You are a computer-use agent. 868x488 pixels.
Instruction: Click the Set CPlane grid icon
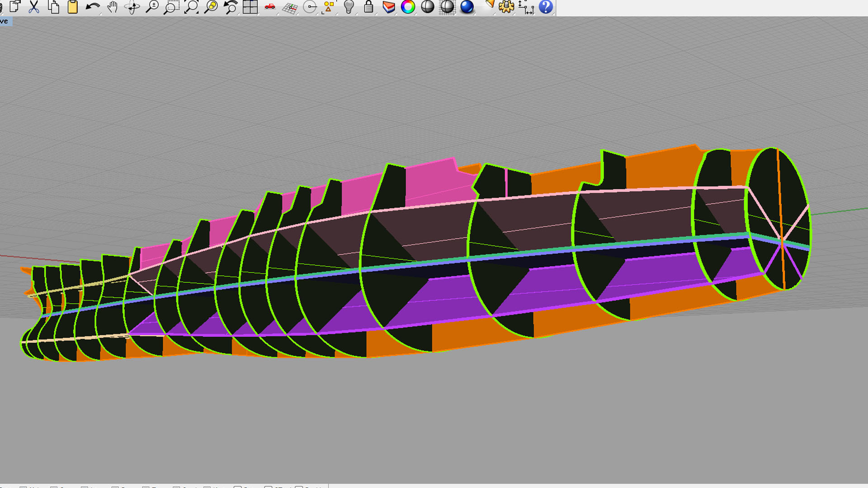click(x=290, y=8)
